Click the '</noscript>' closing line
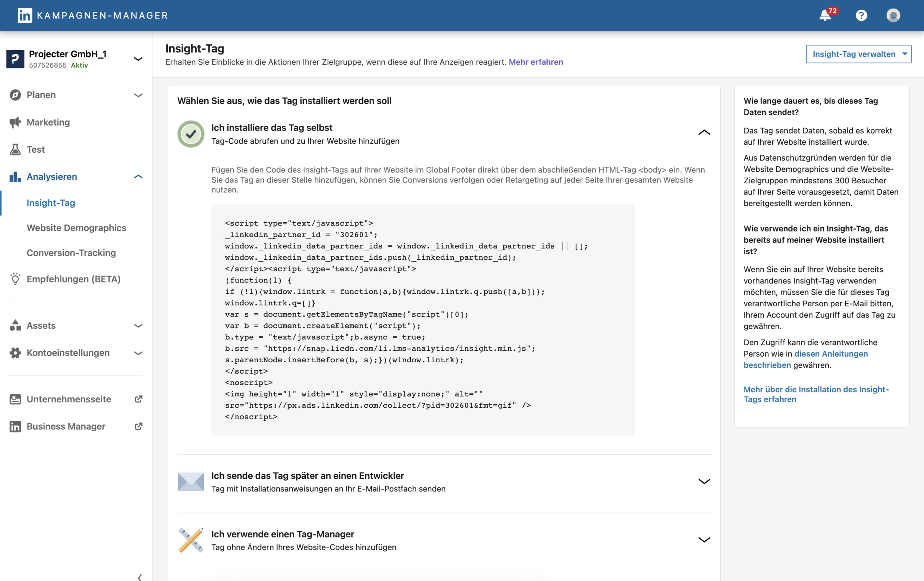Viewport: 924px width, 581px height. (x=251, y=416)
